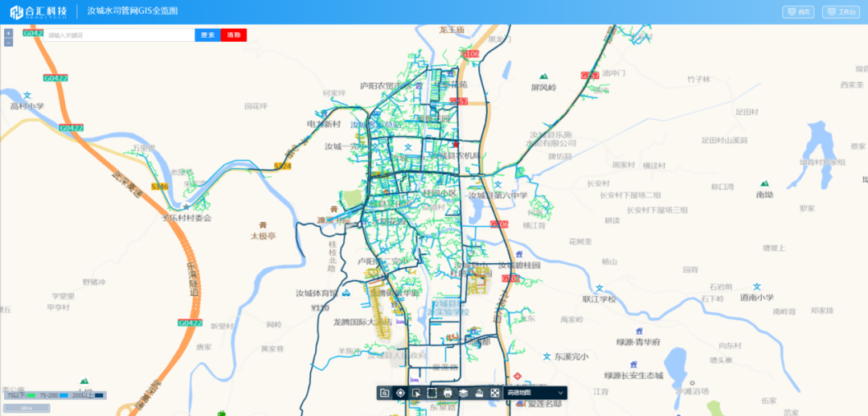This screenshot has height=416, width=868.
Task: Select the eraser tool in bottom toolbar
Action: [479, 393]
